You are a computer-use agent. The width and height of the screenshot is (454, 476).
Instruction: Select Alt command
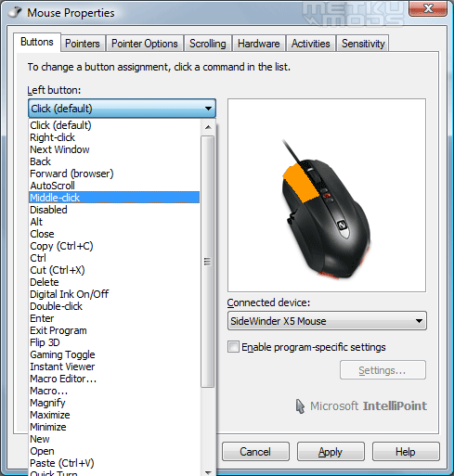114,222
